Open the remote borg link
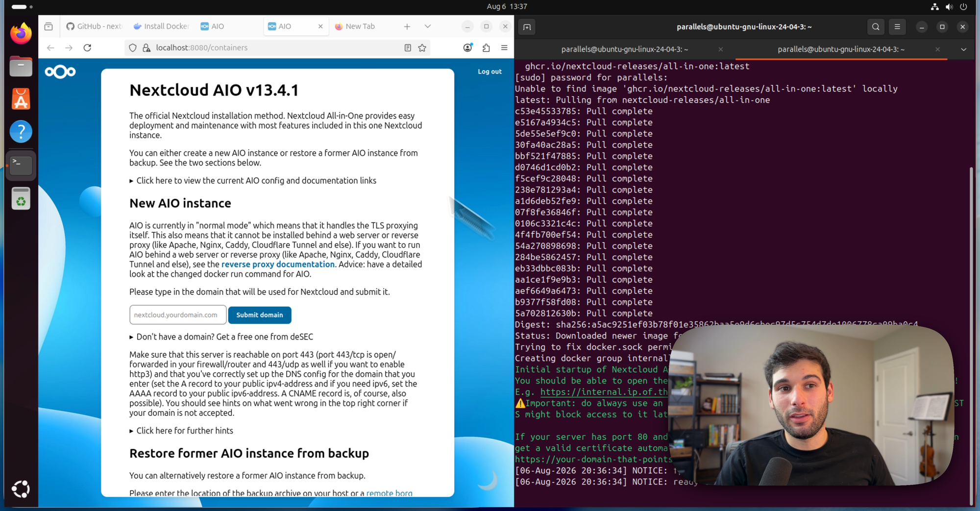This screenshot has height=511, width=980. [390, 493]
